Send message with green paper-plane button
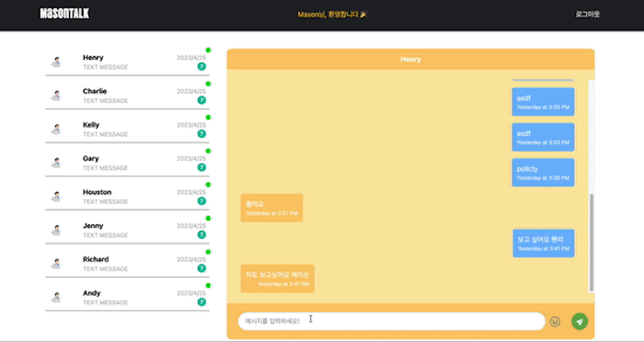This screenshot has width=644, height=342. click(580, 321)
